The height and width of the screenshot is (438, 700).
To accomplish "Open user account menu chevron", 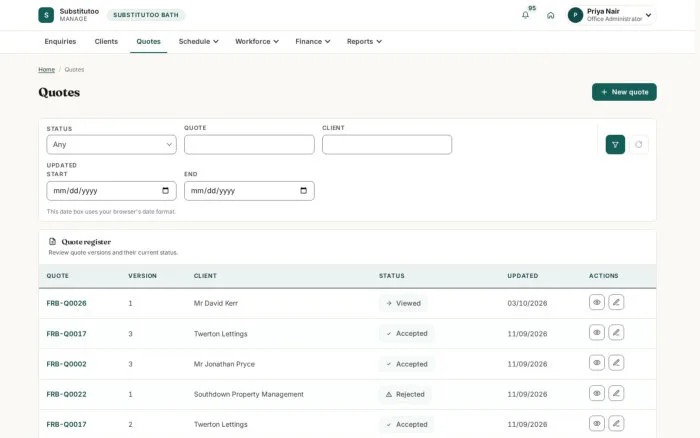I will pyautogui.click(x=648, y=15).
